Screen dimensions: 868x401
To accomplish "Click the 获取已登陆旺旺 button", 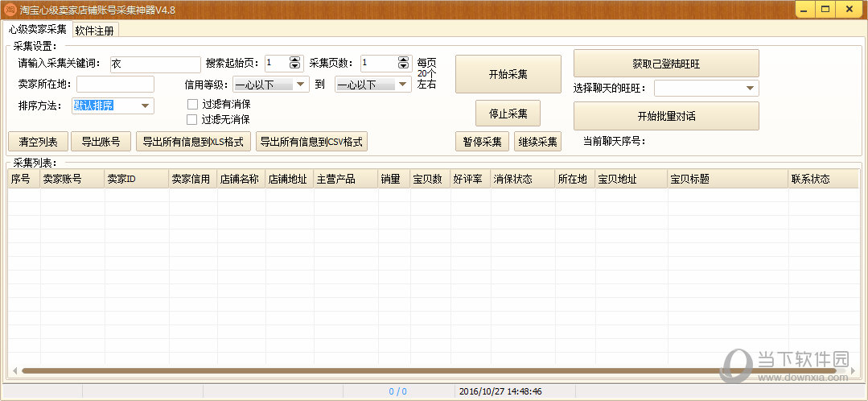I will pyautogui.click(x=666, y=64).
